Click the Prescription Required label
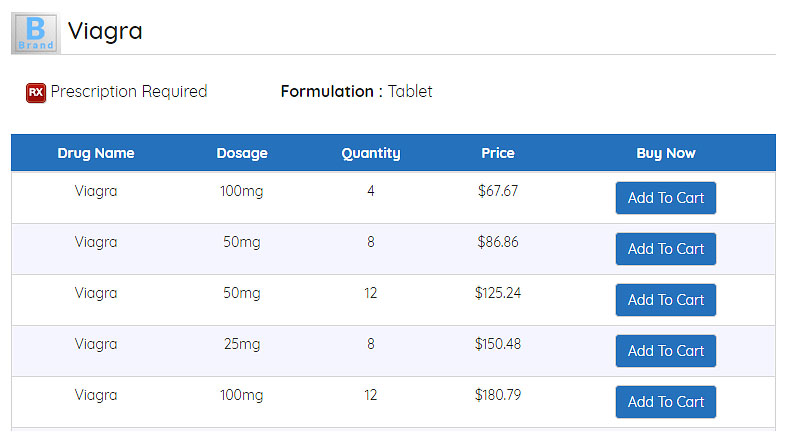Image resolution: width=786 pixels, height=443 pixels. (x=129, y=92)
